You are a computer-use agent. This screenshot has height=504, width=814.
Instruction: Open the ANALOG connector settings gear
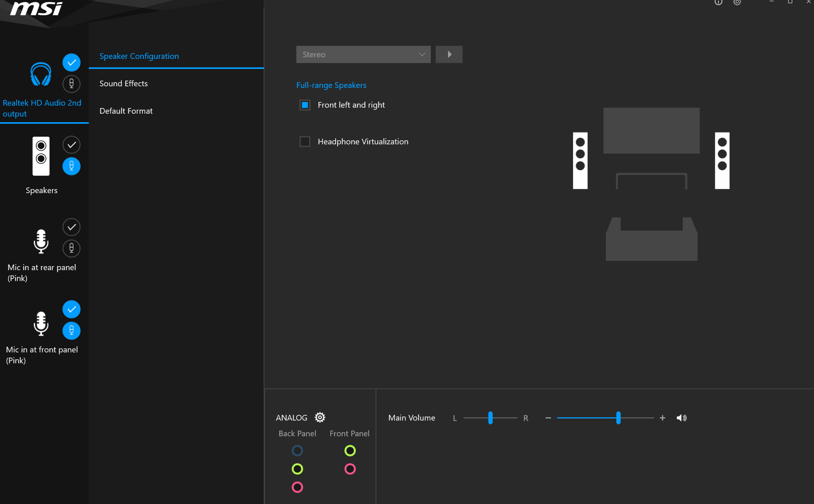[x=320, y=417]
